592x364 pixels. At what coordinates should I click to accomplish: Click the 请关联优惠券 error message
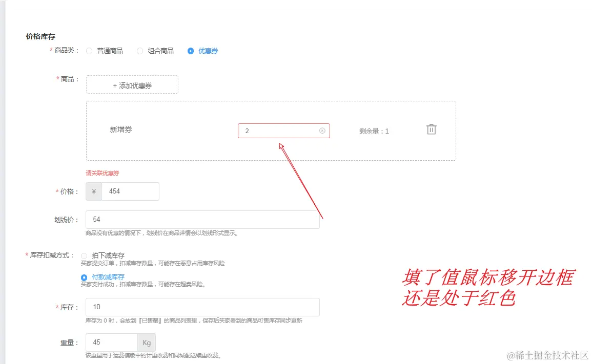click(103, 173)
